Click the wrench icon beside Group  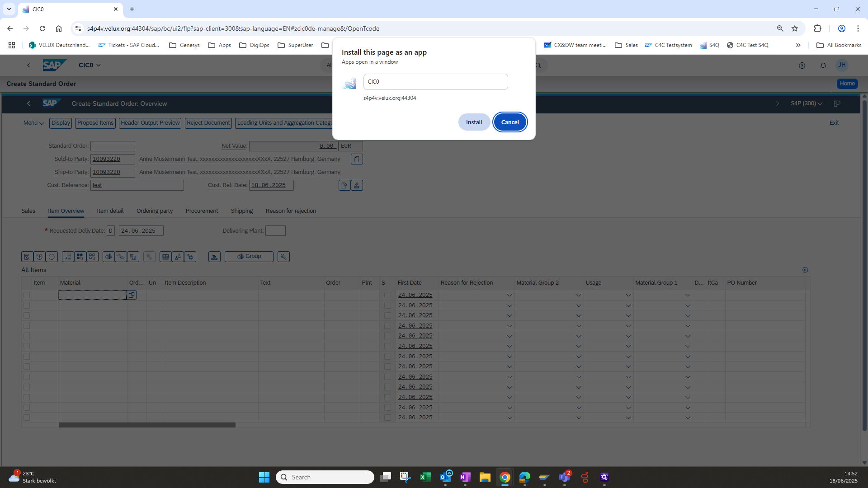(283, 257)
